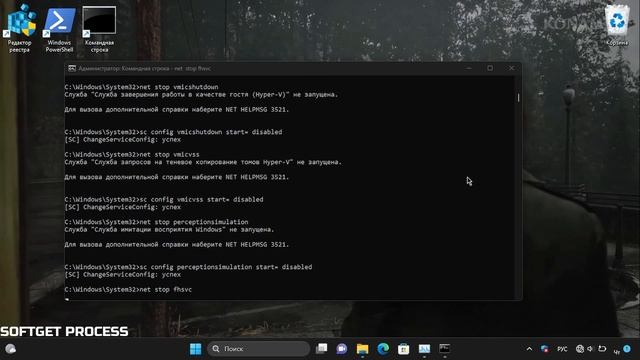The image size is (640, 360).
Task: Click the Command Prompt title bar text
Action: pos(144,69)
